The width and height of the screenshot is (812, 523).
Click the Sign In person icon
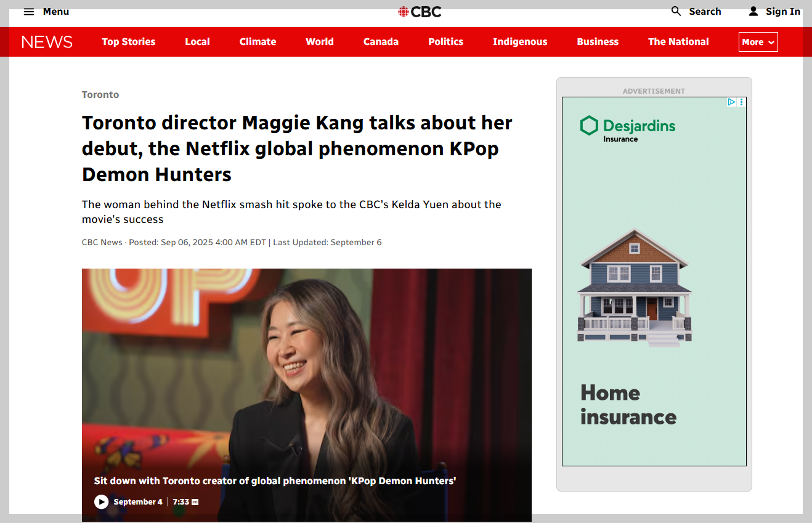[753, 11]
